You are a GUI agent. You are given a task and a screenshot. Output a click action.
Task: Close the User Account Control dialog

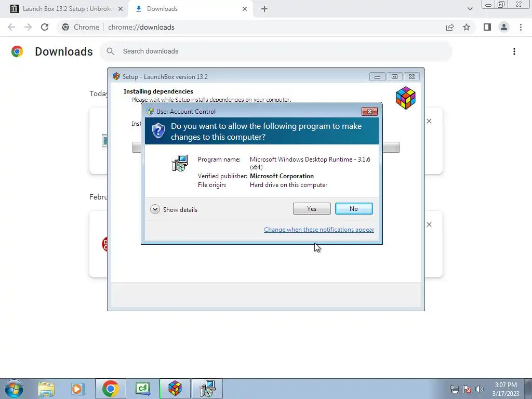(369, 111)
